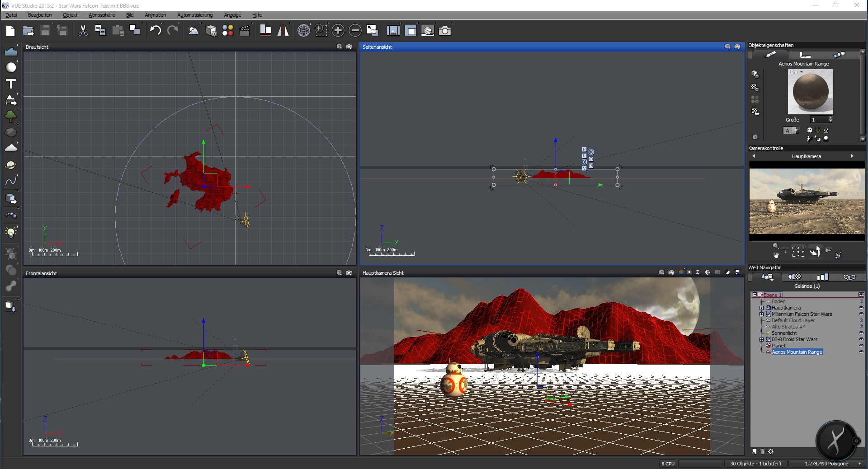The height and width of the screenshot is (469, 868).
Task: Create a new scene with the blank page icon
Action: click(10, 31)
